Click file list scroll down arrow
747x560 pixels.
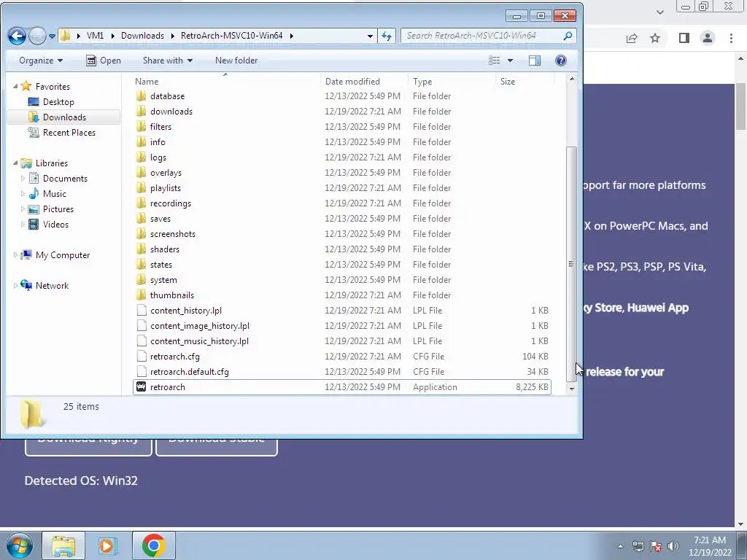[572, 389]
